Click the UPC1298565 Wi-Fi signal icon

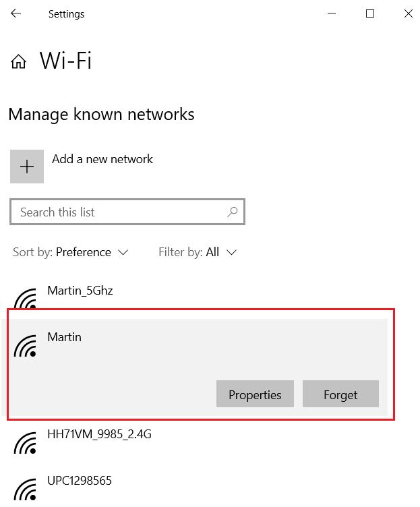(25, 489)
